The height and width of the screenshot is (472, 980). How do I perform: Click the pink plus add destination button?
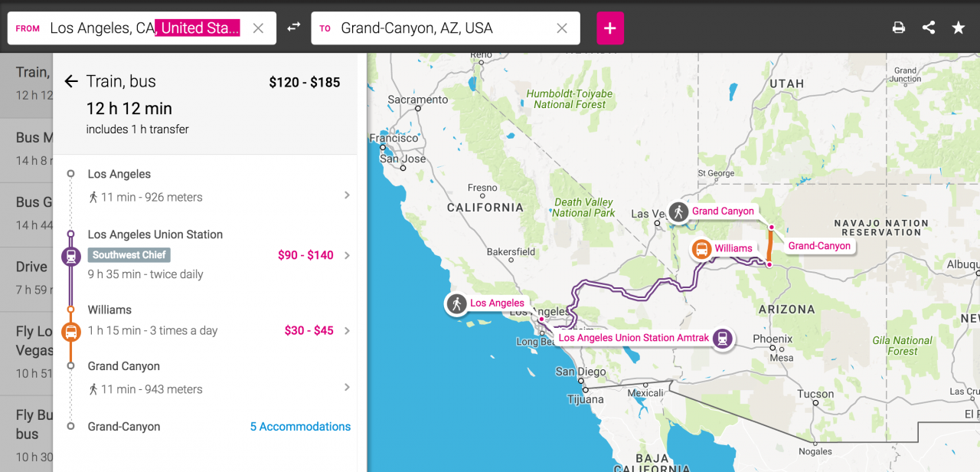610,28
